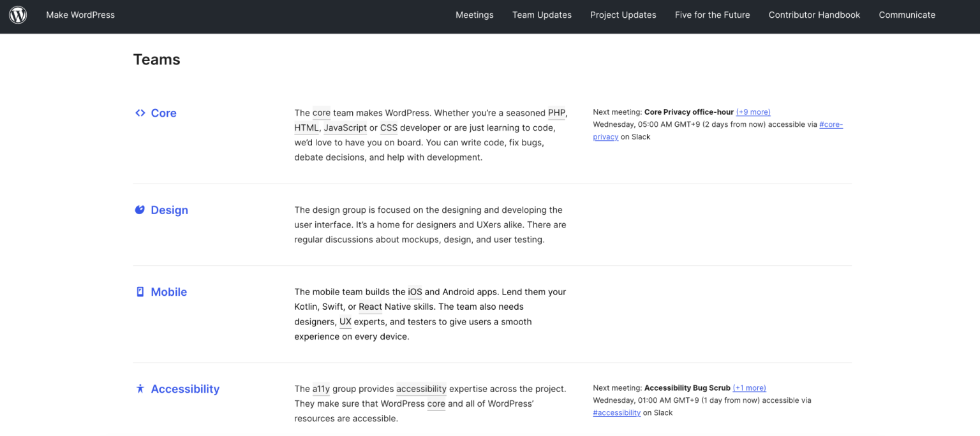The height and width of the screenshot is (436, 980).
Task: Open the Accessibility team heading link
Action: coord(185,389)
